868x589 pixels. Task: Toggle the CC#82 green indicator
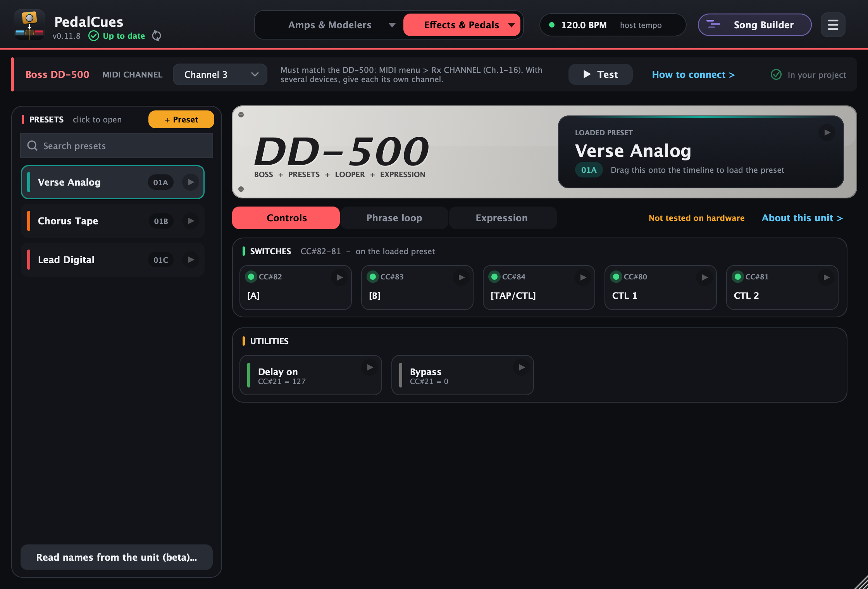[251, 277]
